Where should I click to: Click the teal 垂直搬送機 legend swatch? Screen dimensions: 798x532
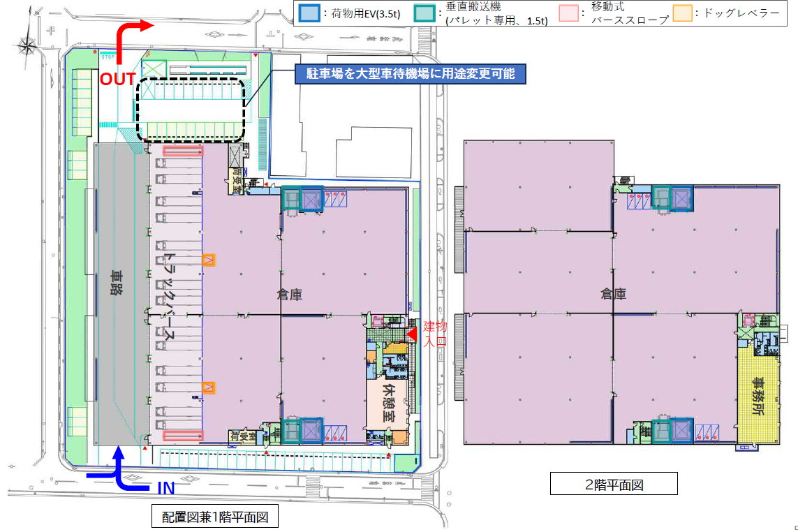click(424, 13)
